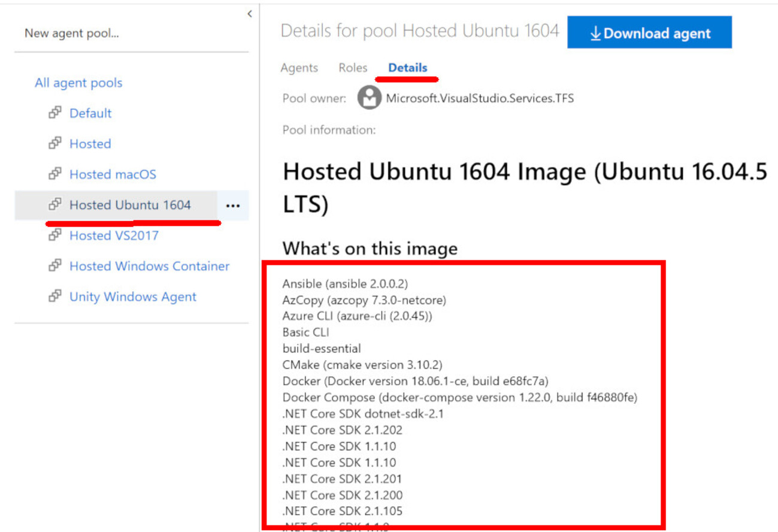Image resolution: width=778 pixels, height=532 pixels.
Task: Click the pool owner avatar icon
Action: [x=370, y=98]
